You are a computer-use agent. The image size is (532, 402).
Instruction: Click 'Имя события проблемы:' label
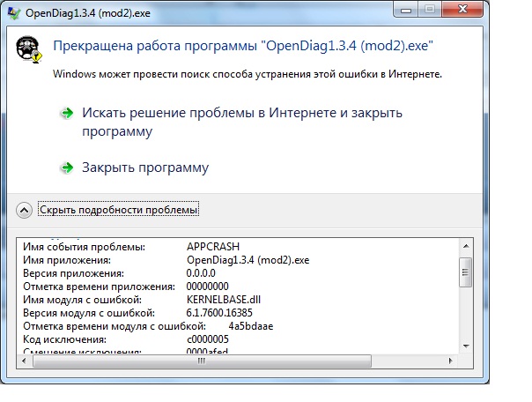85,247
